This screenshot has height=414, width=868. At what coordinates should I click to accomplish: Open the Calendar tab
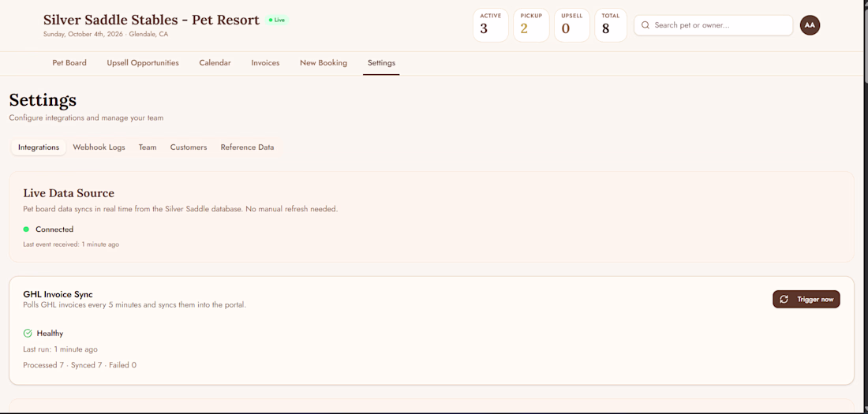click(215, 63)
